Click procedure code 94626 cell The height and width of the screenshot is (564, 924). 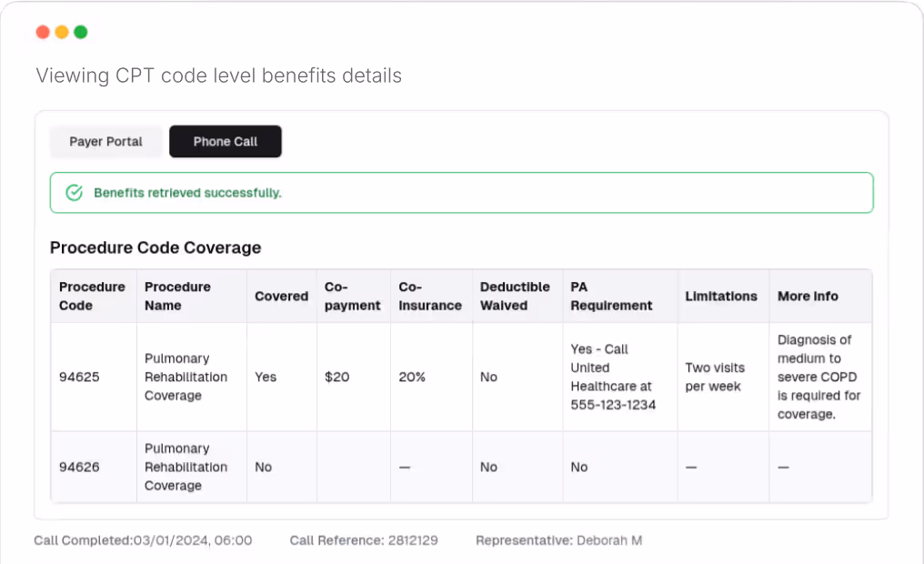[79, 467]
